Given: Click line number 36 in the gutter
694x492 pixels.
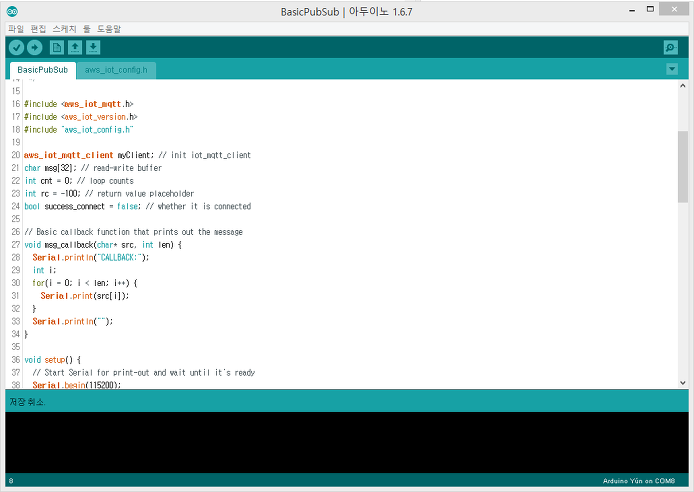Looking at the screenshot, I should [16, 360].
